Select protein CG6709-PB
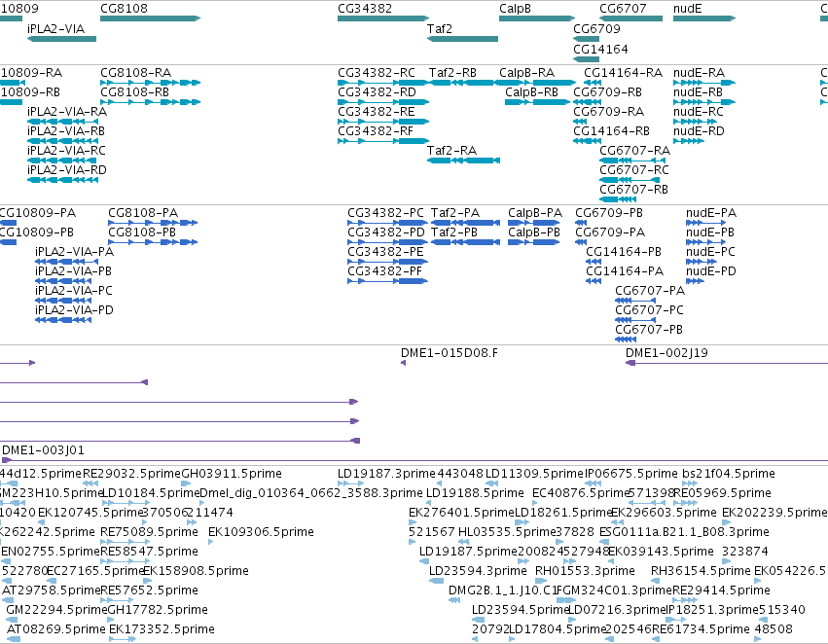 pos(609,213)
